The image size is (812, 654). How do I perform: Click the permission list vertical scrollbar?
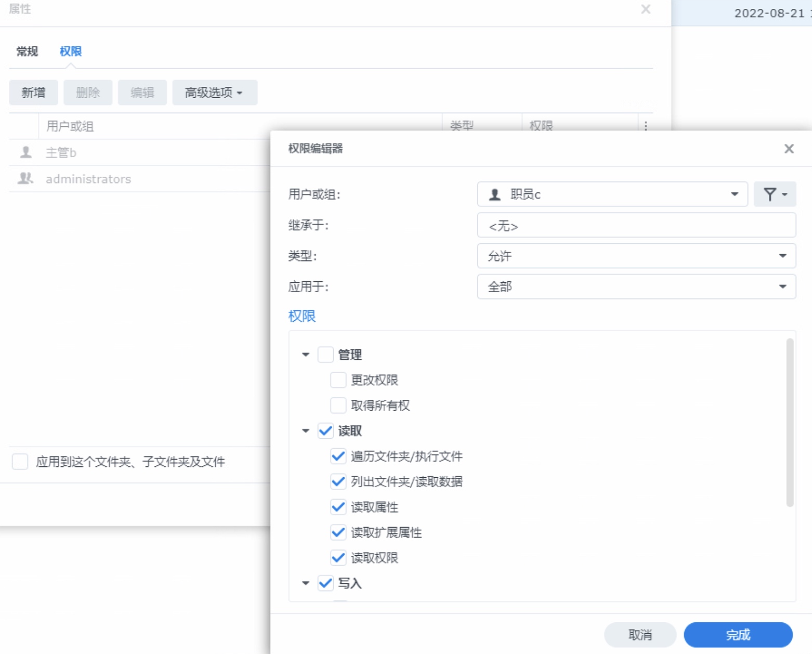pos(790,422)
